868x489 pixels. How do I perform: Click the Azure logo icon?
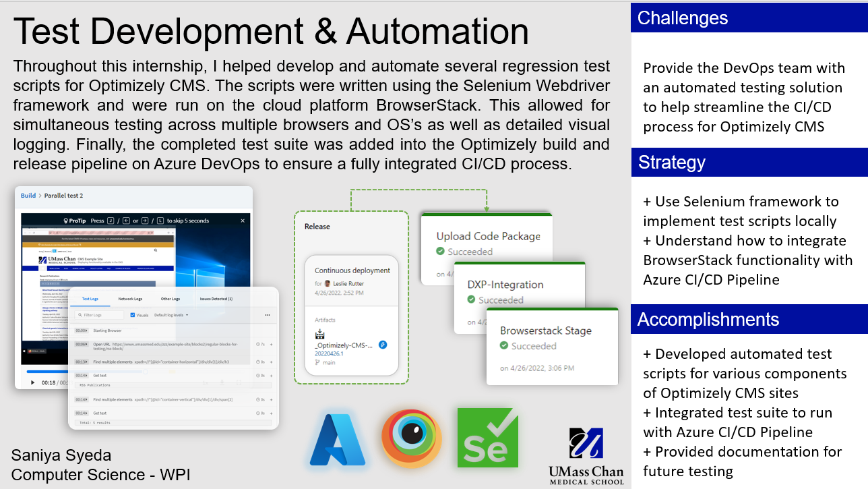pos(338,439)
